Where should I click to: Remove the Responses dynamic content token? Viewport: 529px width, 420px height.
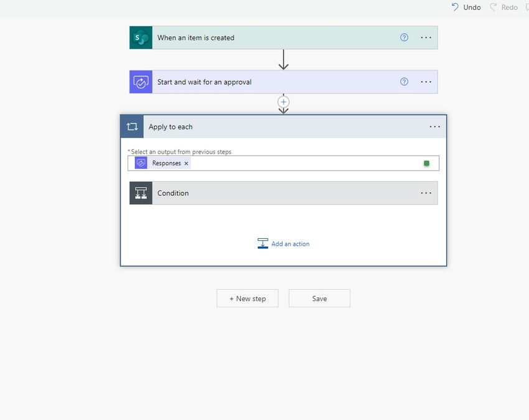(x=186, y=162)
